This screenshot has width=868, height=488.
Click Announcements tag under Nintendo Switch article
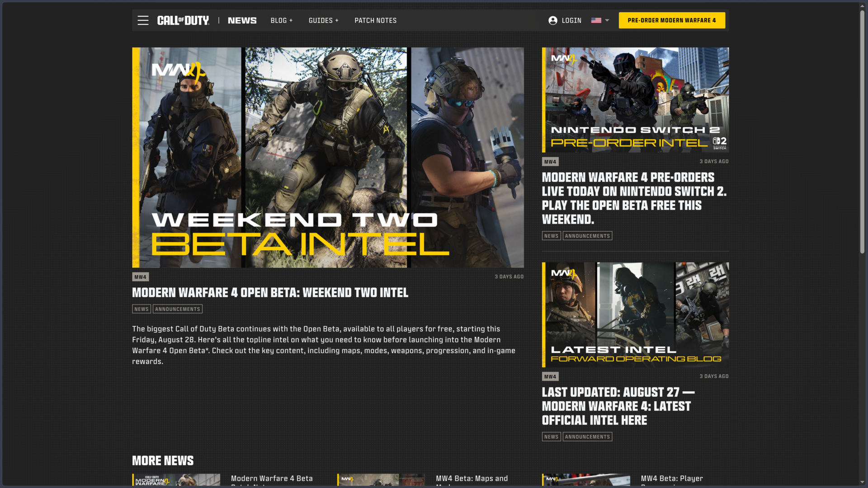pos(587,236)
